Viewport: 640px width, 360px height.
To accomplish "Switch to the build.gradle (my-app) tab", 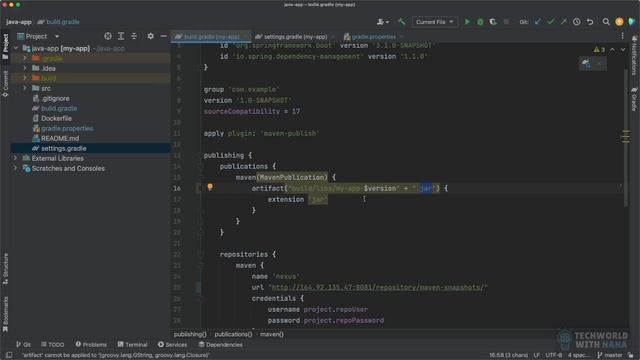I will [211, 37].
